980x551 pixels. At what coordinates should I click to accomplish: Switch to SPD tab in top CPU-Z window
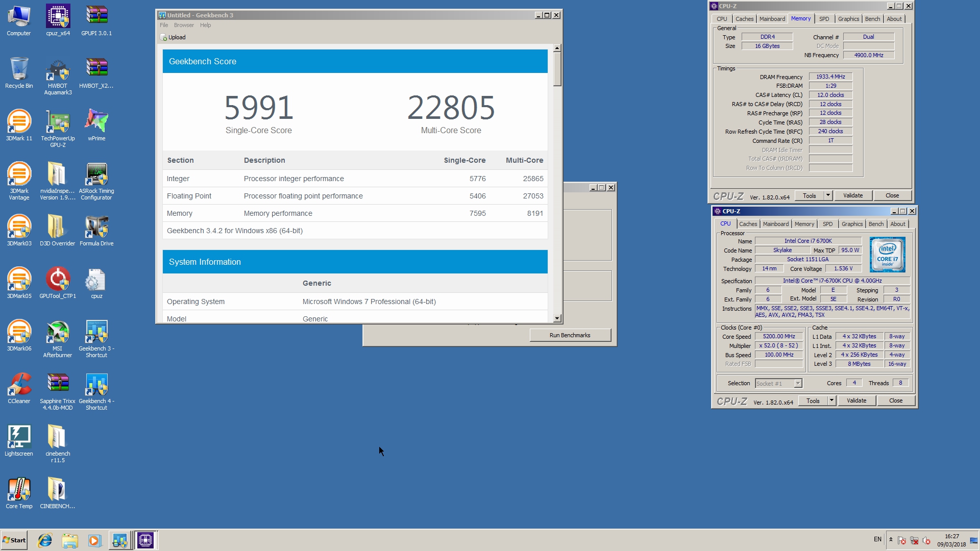tap(824, 19)
